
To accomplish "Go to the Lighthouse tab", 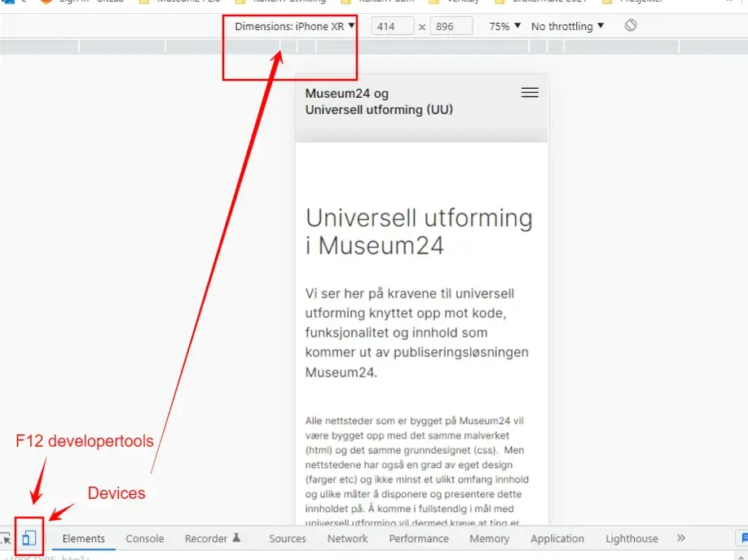I will (x=631, y=539).
